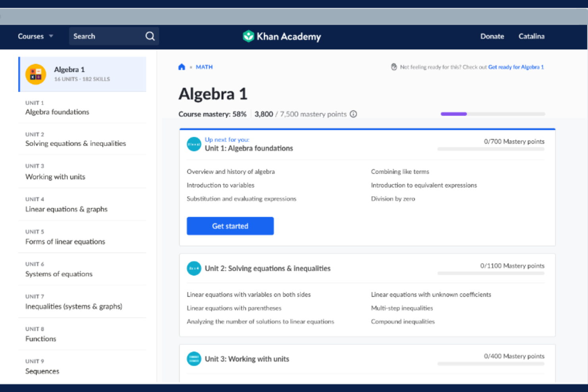
Task: Open the Donate page
Action: tap(492, 36)
